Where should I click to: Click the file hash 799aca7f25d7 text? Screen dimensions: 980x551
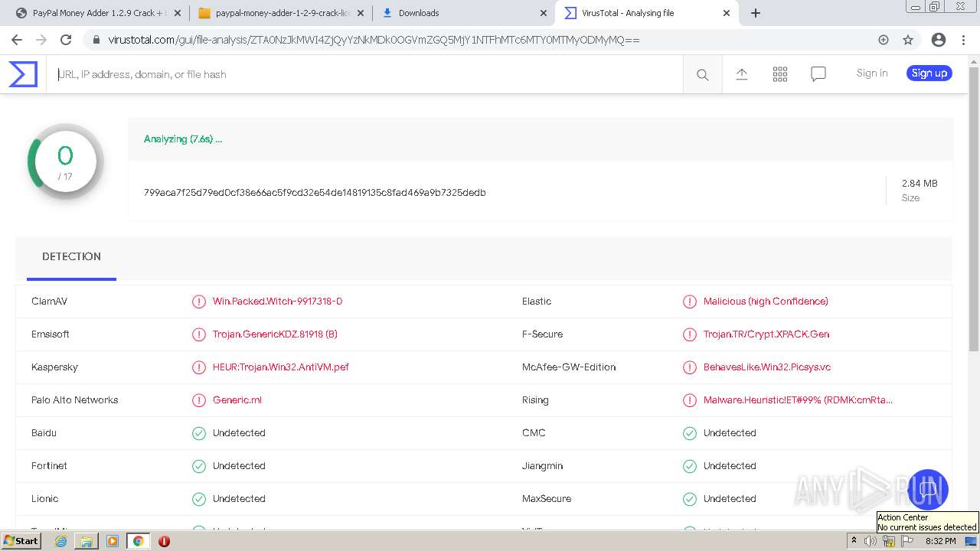pyautogui.click(x=315, y=193)
